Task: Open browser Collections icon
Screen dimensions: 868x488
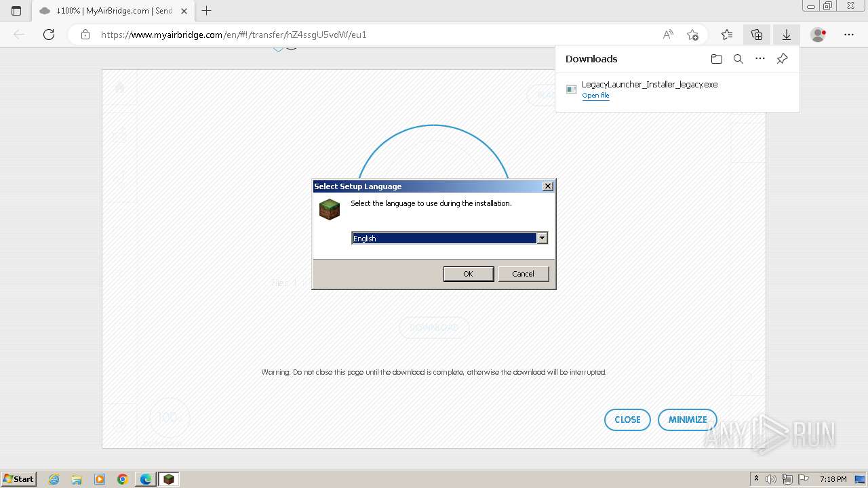Action: pyautogui.click(x=757, y=35)
